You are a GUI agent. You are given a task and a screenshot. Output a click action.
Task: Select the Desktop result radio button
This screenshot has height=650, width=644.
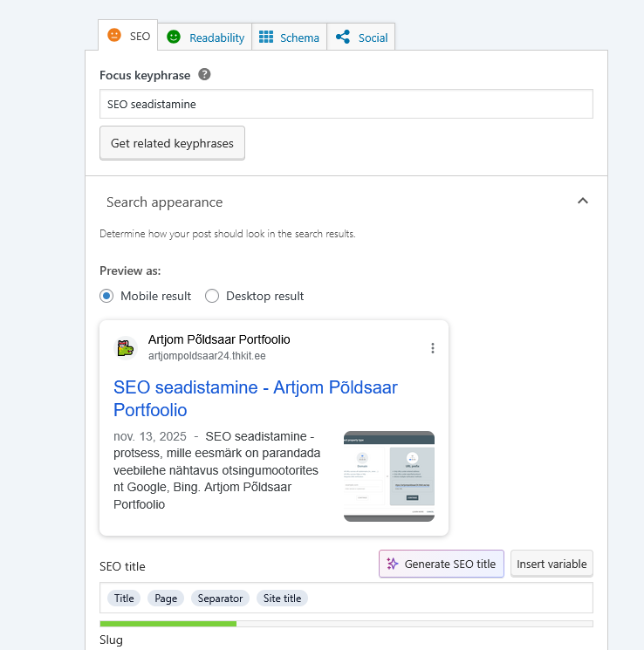212,296
